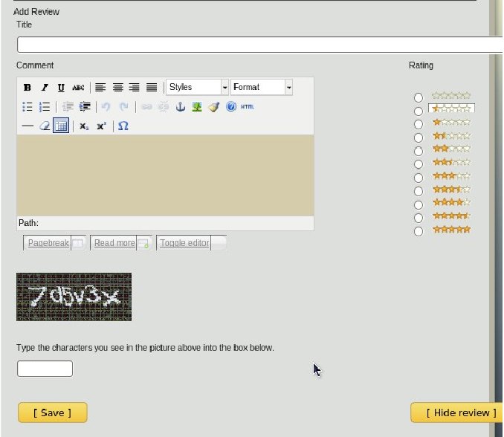Justify the comment text fully

pyautogui.click(x=152, y=88)
